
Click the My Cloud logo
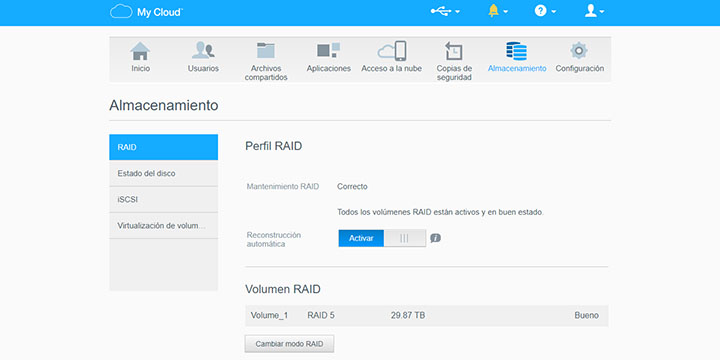point(146,11)
